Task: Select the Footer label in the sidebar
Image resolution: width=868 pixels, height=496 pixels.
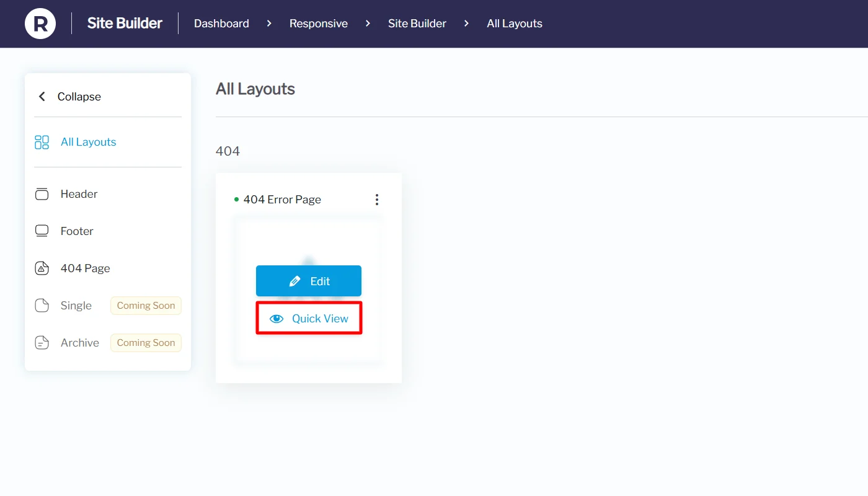Action: (77, 231)
